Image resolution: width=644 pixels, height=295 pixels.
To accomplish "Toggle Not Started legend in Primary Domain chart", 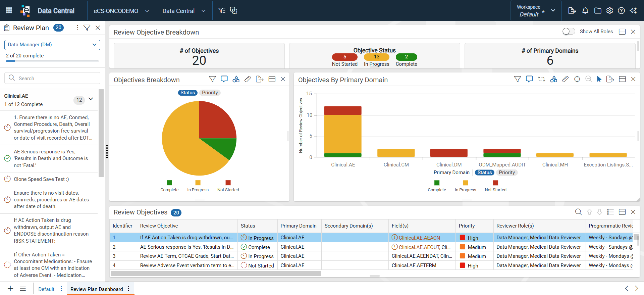I will pos(495,186).
